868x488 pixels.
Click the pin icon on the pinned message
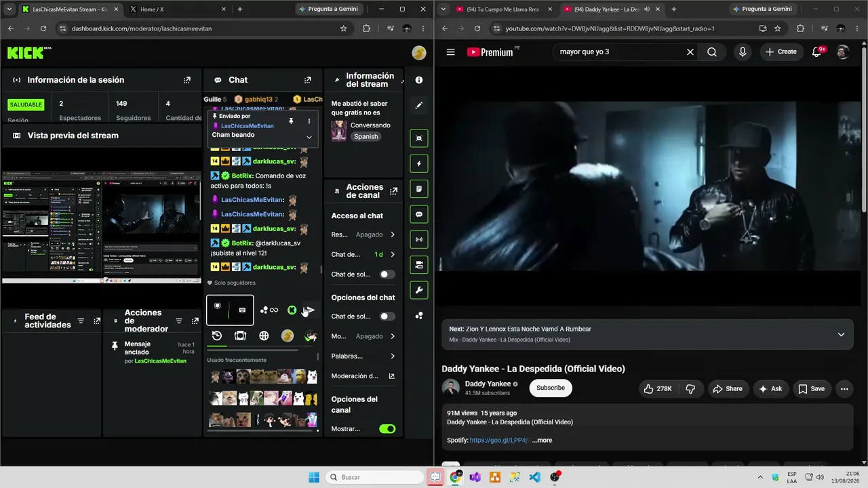tap(291, 121)
